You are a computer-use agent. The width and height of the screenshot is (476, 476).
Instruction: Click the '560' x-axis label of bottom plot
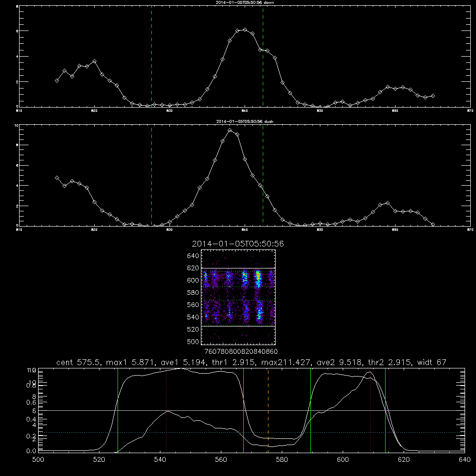click(x=221, y=460)
